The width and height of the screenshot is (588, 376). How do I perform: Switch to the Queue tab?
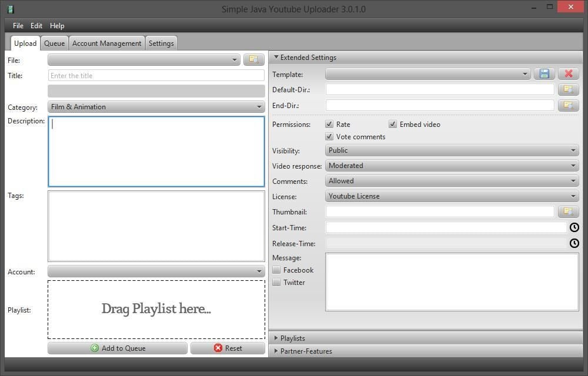tap(54, 42)
